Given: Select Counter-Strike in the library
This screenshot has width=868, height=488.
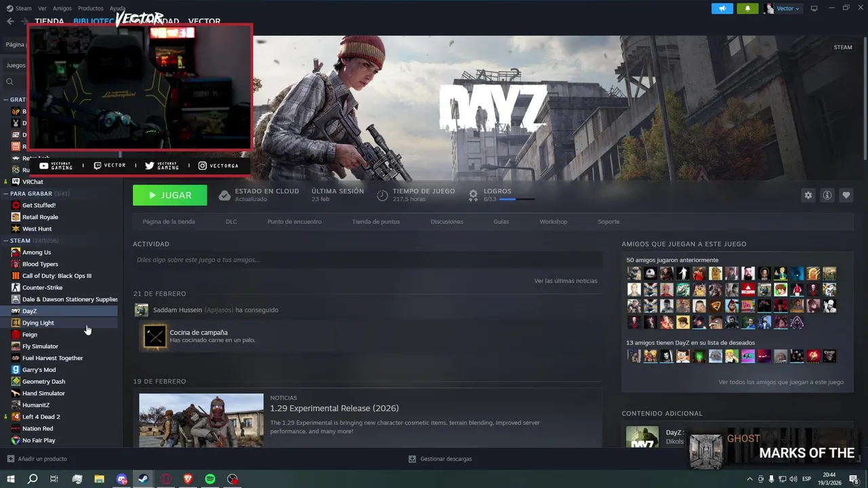Looking at the screenshot, I should click(42, 287).
